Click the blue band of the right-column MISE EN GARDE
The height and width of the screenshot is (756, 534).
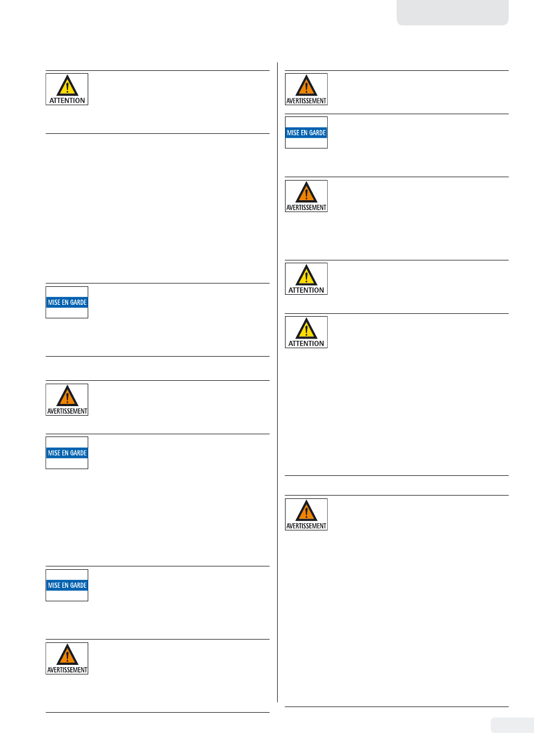tap(306, 133)
